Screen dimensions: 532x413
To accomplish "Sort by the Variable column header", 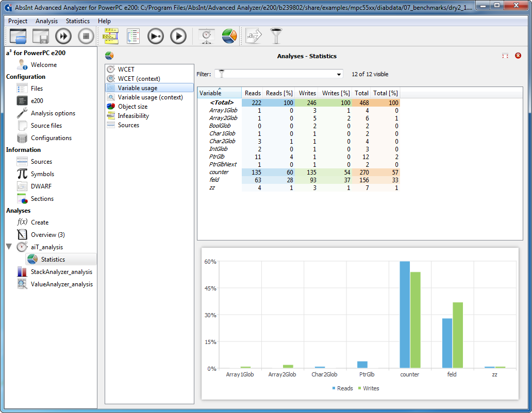I will (219, 93).
